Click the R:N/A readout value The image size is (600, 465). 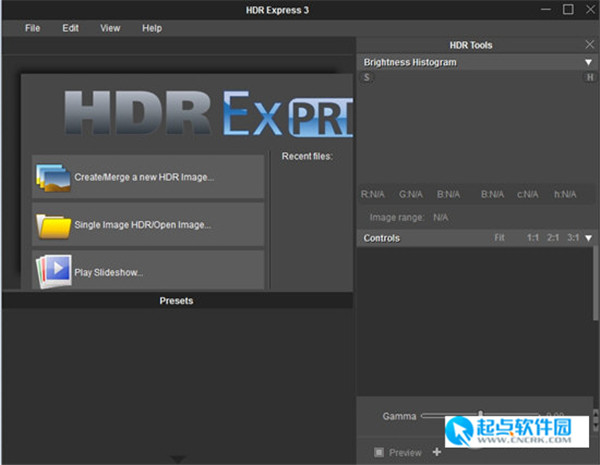(372, 194)
